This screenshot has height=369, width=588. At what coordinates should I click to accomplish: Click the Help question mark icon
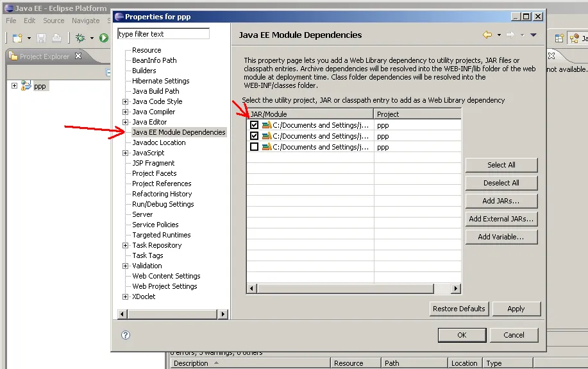(126, 335)
